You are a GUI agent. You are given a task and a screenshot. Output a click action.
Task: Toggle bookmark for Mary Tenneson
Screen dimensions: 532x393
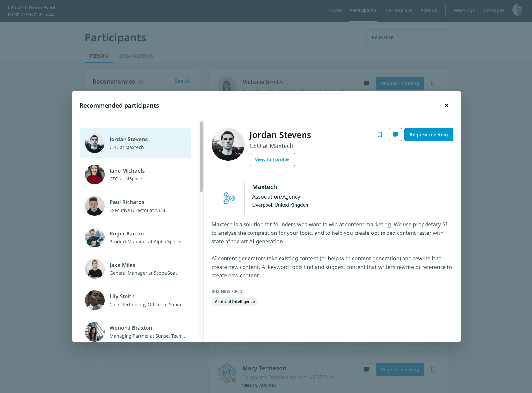pyautogui.click(x=433, y=370)
